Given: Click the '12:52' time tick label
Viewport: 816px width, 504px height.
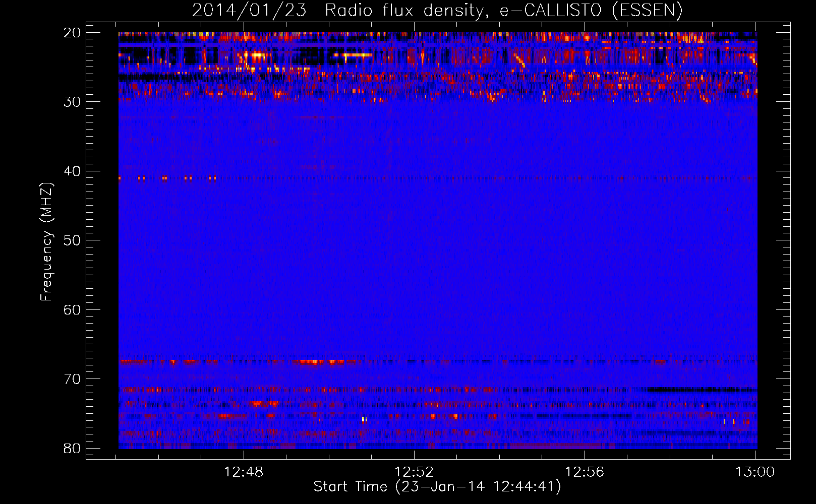Looking at the screenshot, I should (414, 472).
